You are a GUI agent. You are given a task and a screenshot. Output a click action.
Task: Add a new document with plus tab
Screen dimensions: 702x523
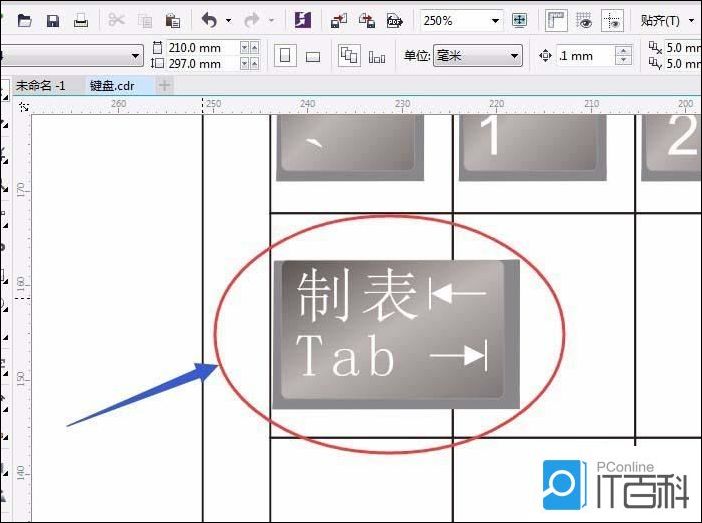164,85
